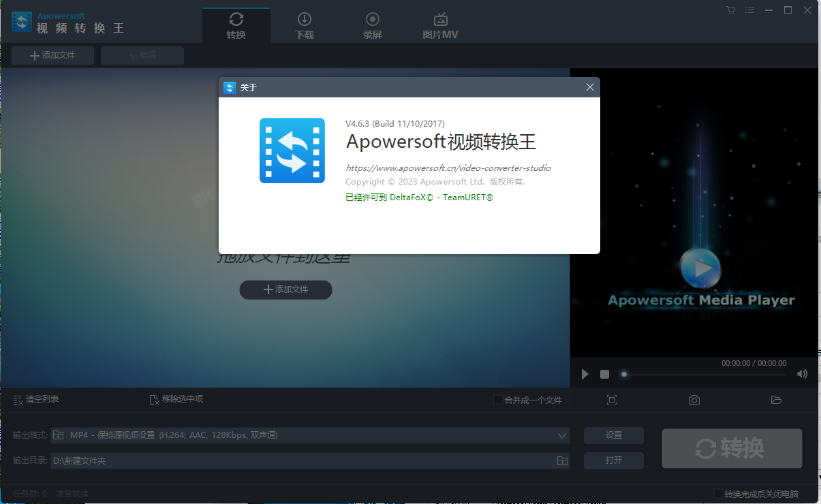Click the 设置 button
Viewport: 821px width, 504px height.
614,435
